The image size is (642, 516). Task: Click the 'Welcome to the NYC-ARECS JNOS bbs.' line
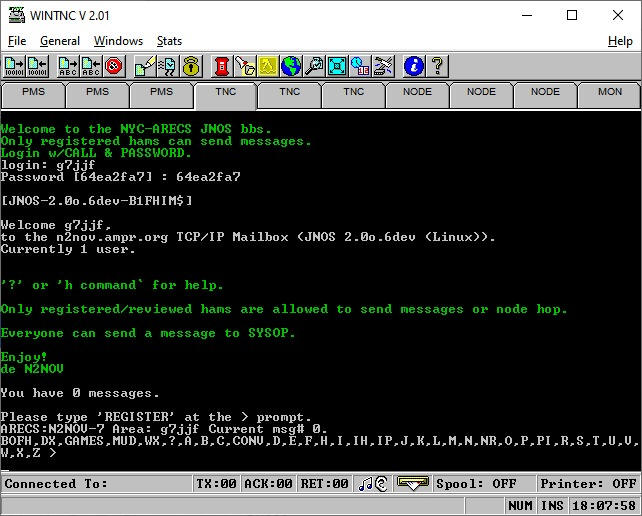tap(136, 129)
